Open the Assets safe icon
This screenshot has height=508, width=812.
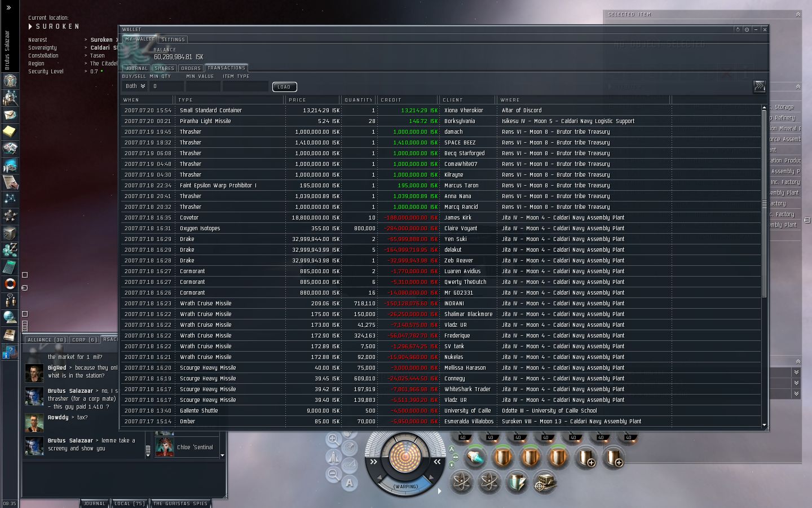(x=10, y=233)
